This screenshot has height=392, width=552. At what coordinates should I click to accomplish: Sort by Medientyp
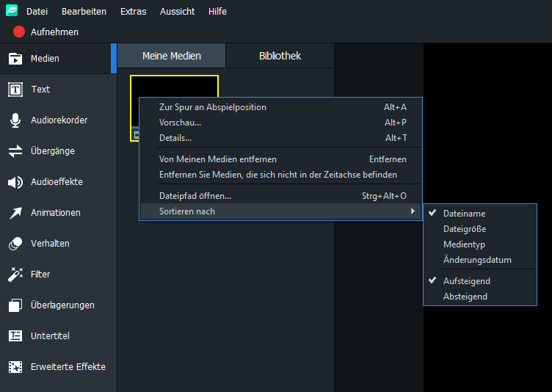pyautogui.click(x=480, y=244)
